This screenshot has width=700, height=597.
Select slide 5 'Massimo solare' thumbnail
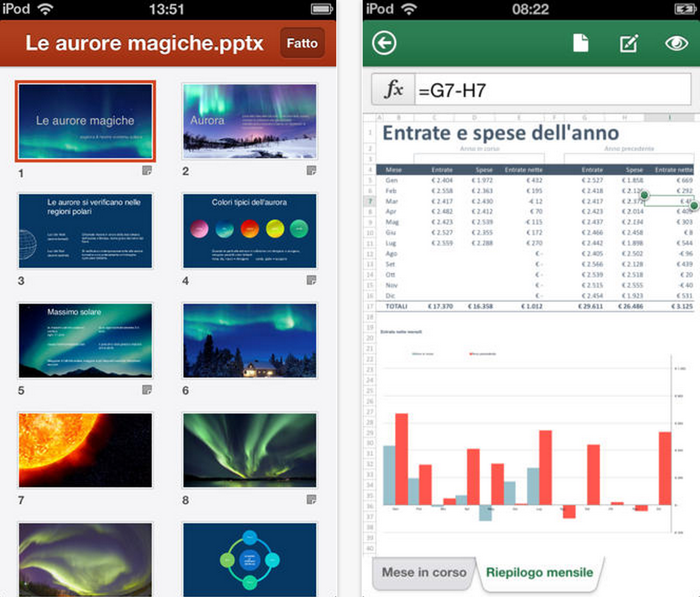coord(85,341)
